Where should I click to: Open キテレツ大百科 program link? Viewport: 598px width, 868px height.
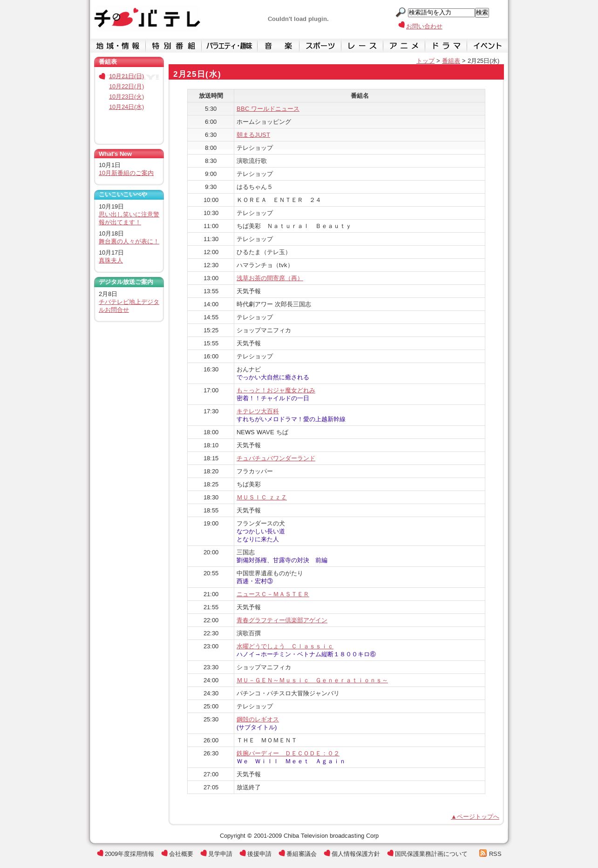tap(258, 411)
